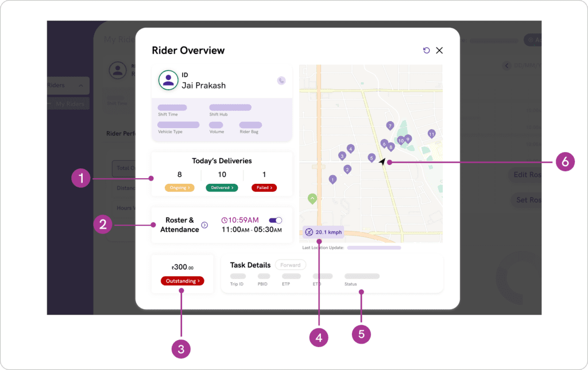This screenshot has width=588, height=370.
Task: Close the Rider Overview dialog
Action: tap(439, 51)
